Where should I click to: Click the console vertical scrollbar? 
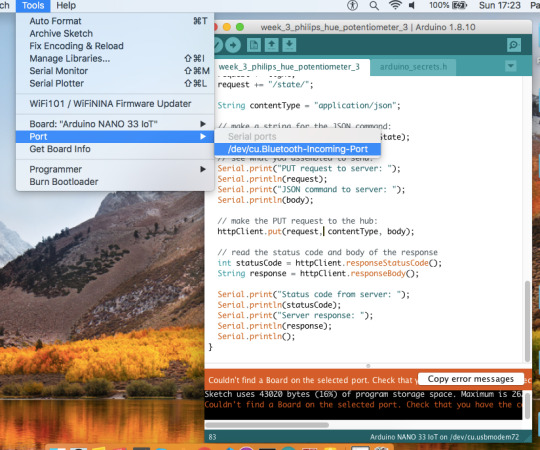pos(527,406)
